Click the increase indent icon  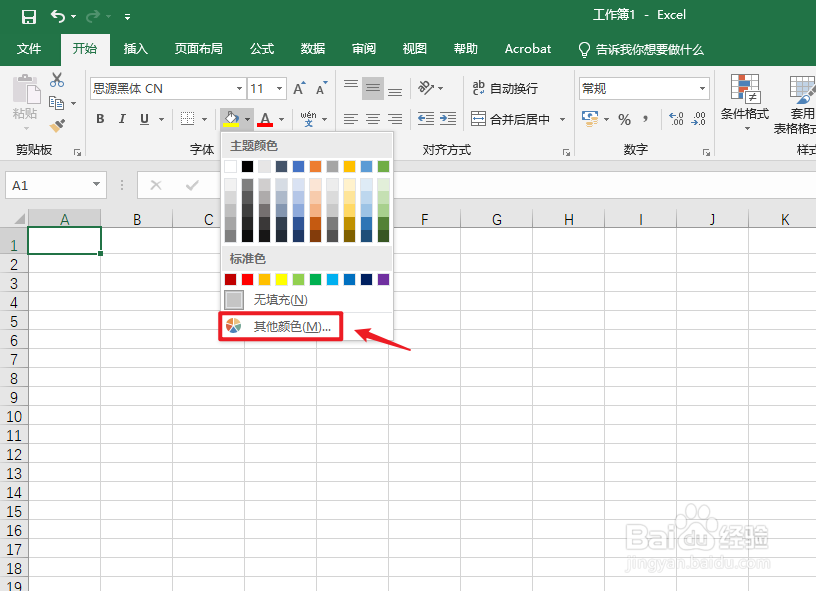(x=448, y=119)
